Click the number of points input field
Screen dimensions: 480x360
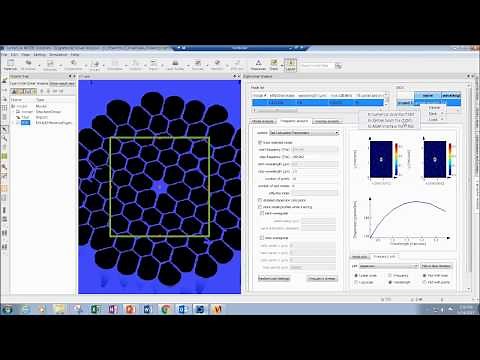tap(315, 179)
